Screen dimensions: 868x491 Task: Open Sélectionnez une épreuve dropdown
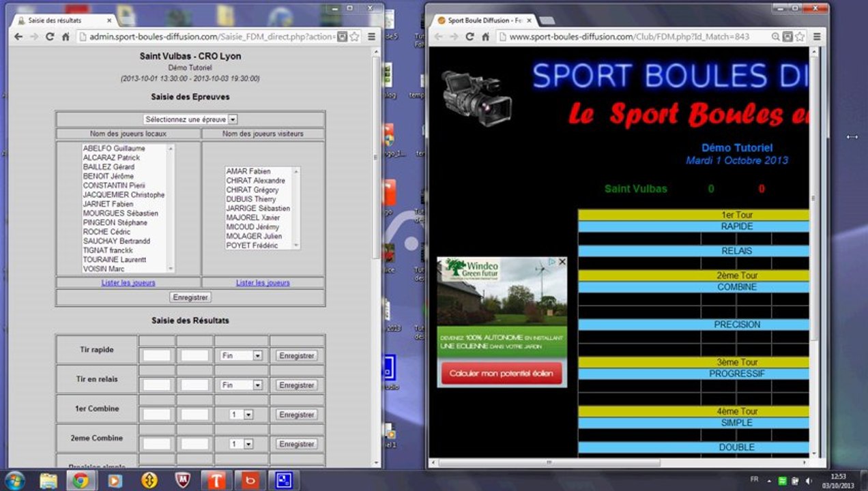[190, 119]
